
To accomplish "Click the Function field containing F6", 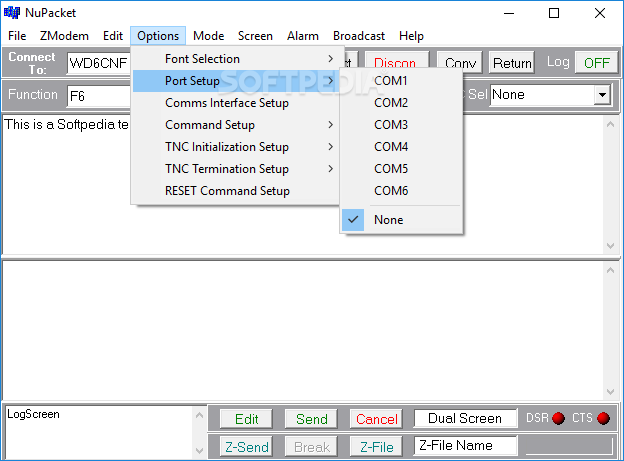I will coord(99,96).
